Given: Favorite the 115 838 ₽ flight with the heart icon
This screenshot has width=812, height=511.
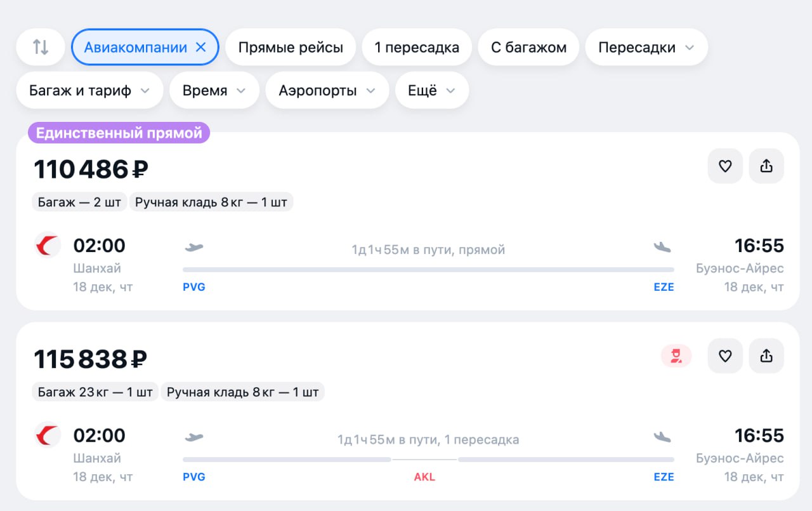Looking at the screenshot, I should pyautogui.click(x=725, y=355).
